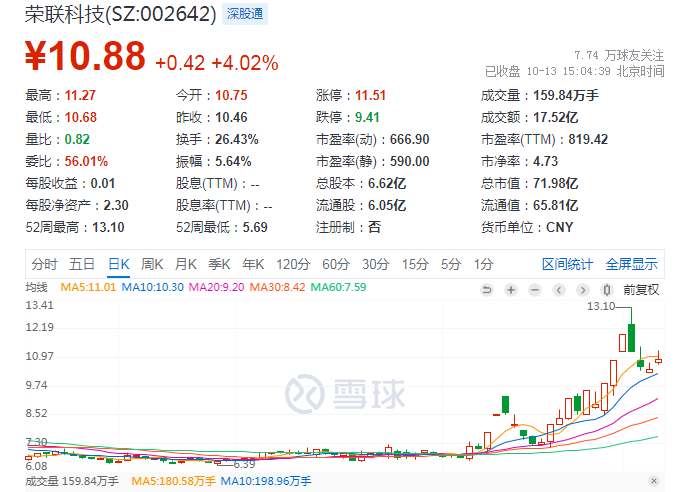Move chart right with next arrow icon
679x492 pixels.
[583, 290]
